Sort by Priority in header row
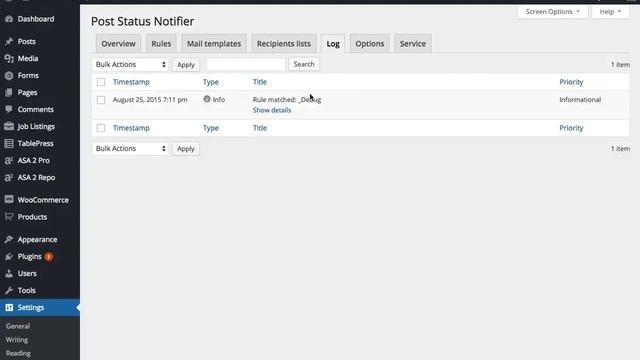The height and width of the screenshot is (360, 640). pos(571,82)
